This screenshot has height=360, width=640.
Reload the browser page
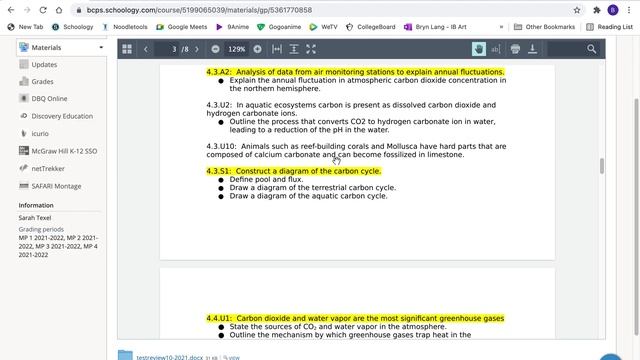tap(43, 10)
